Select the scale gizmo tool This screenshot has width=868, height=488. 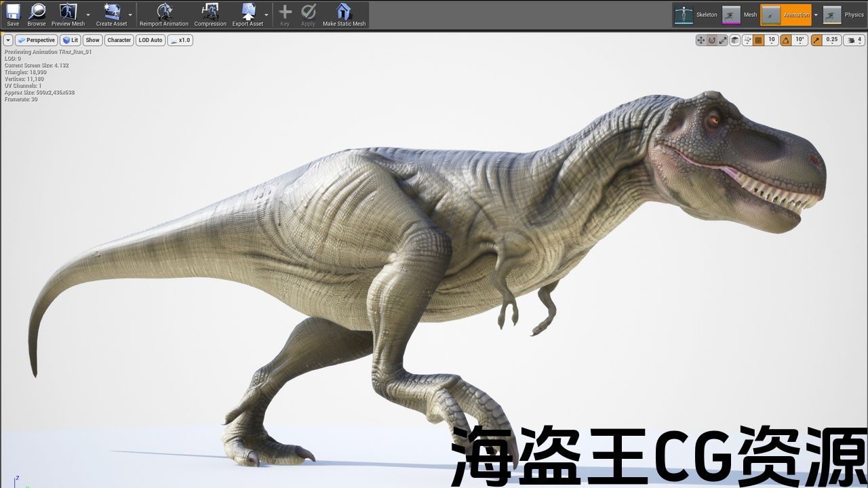[x=723, y=40]
